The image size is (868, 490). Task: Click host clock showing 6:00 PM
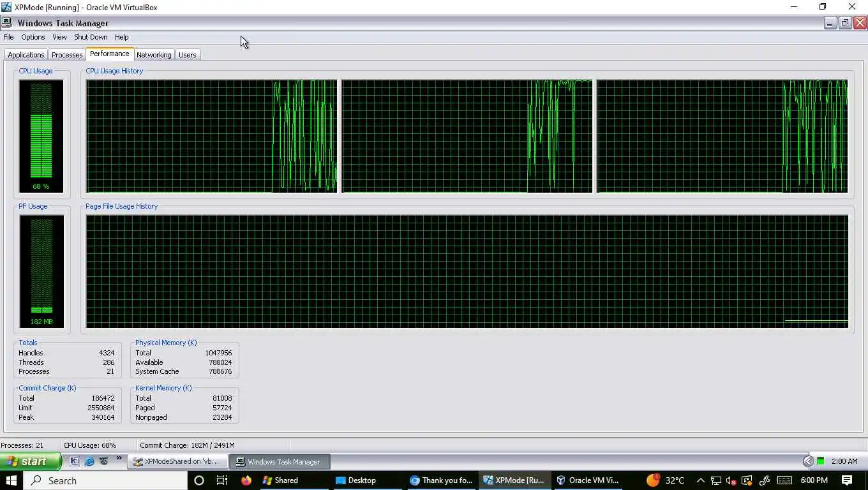[x=814, y=480]
